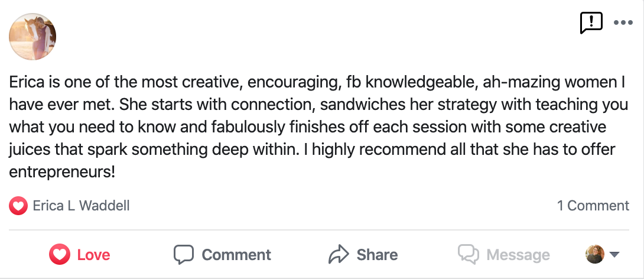Toggle the Love reaction label
This screenshot has width=644, height=279.
[x=93, y=255]
